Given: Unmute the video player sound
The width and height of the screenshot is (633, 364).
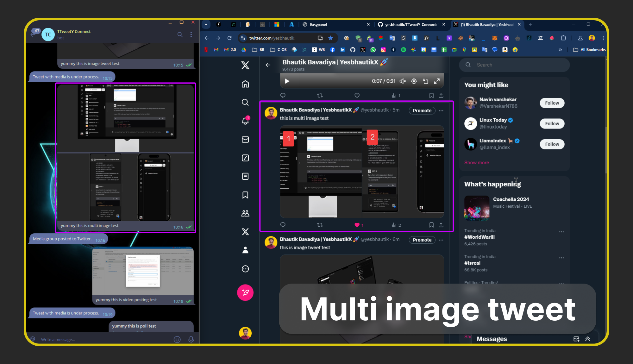Looking at the screenshot, I should 402,81.
